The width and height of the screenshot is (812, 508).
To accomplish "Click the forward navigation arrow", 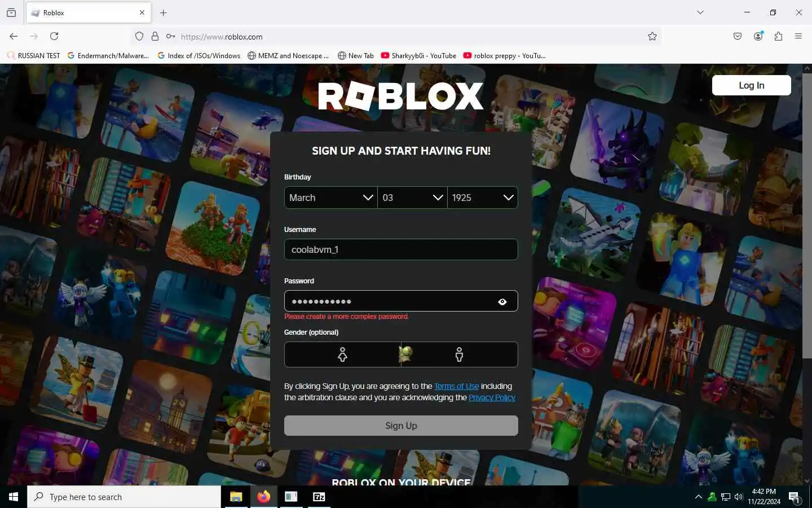I will [x=34, y=36].
